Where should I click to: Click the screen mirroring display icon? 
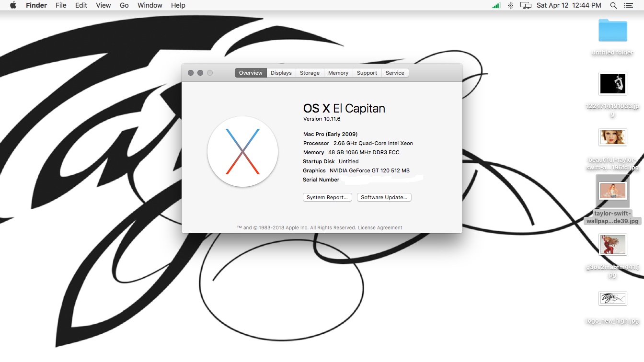526,5
